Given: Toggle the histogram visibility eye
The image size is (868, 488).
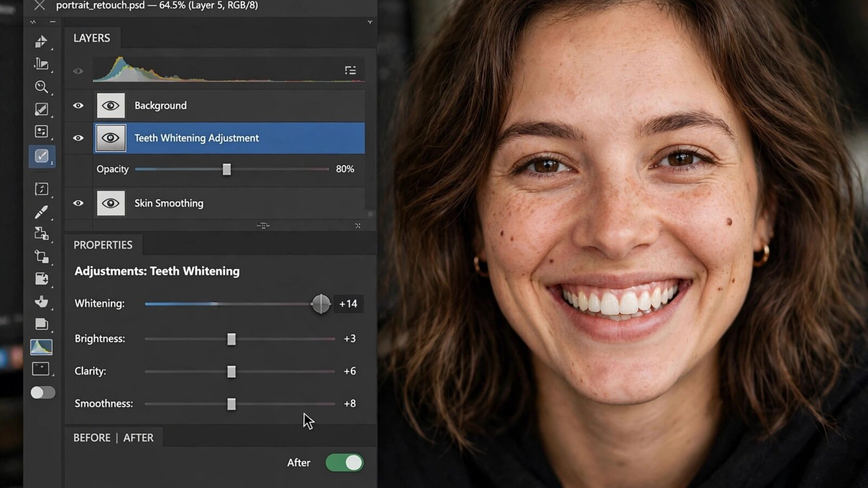Looking at the screenshot, I should (x=78, y=71).
